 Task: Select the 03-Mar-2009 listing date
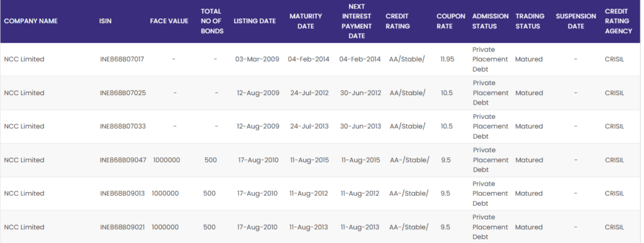pyautogui.click(x=257, y=59)
